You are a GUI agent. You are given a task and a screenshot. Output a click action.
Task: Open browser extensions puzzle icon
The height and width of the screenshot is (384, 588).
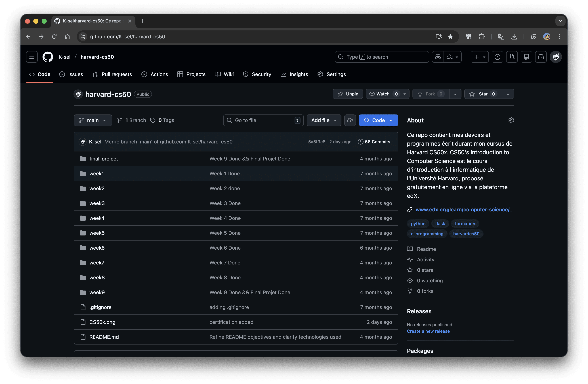coord(482,37)
